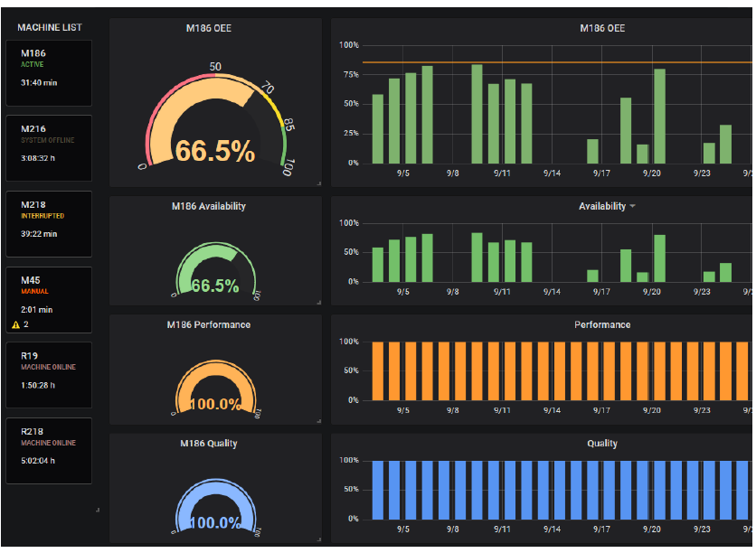The image size is (756, 553).
Task: Click the 5:02:04 h duration text
Action: (38, 461)
